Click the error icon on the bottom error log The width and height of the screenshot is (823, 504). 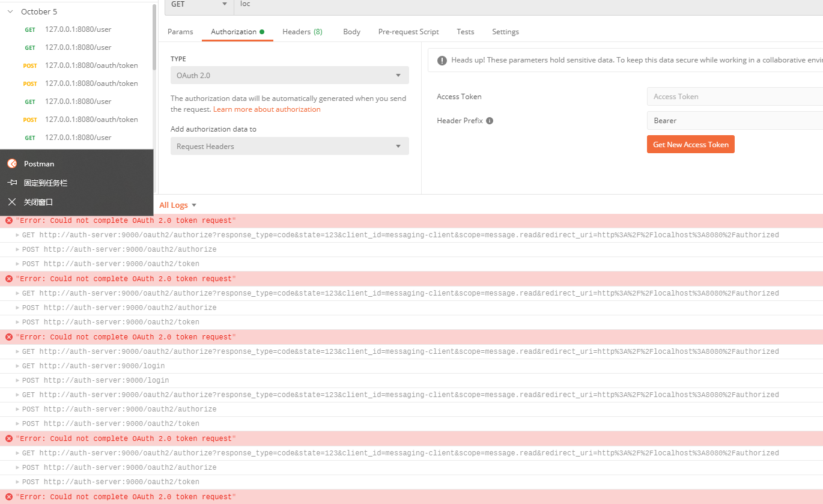click(8, 497)
